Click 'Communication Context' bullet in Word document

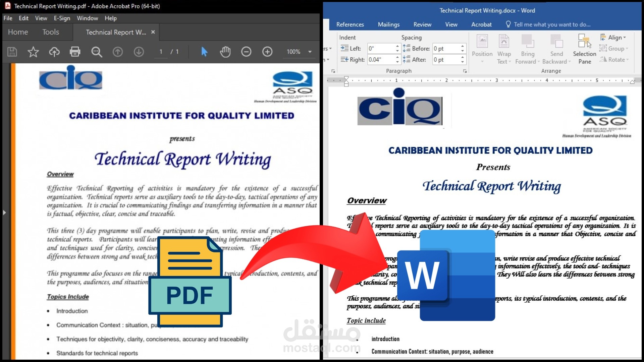click(432, 351)
